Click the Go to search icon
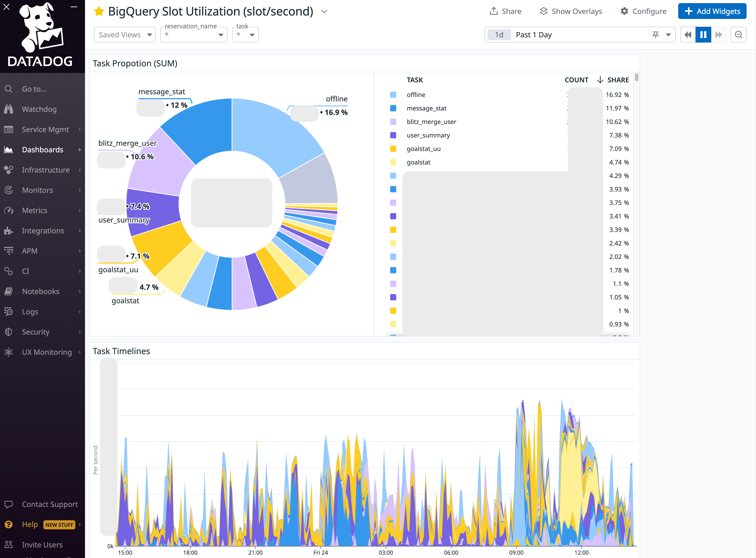The image size is (756, 558). click(9, 89)
